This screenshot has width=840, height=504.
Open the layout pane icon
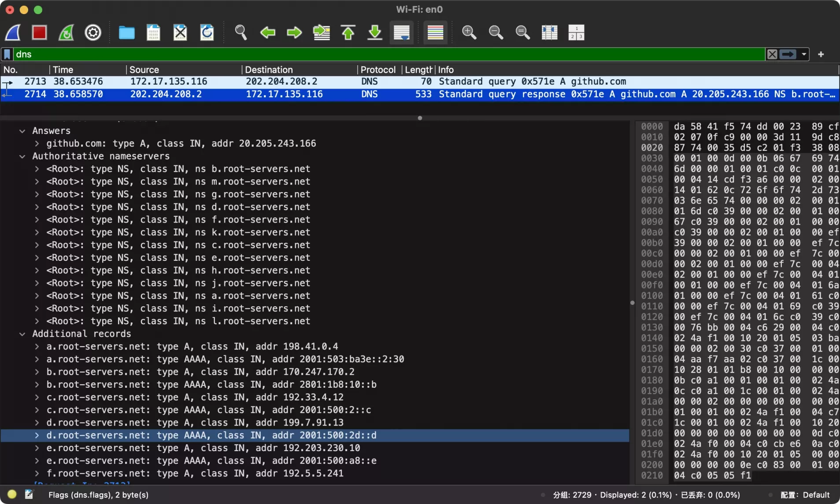(576, 33)
